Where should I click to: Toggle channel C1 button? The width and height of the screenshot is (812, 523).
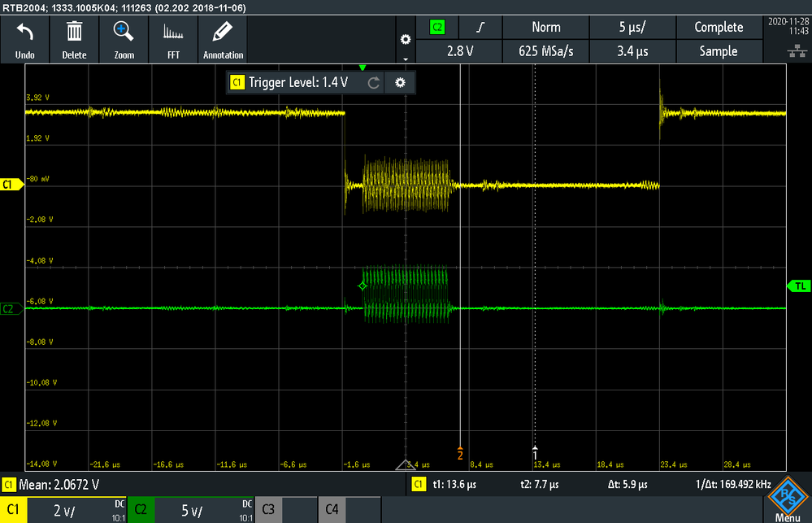[x=14, y=510]
